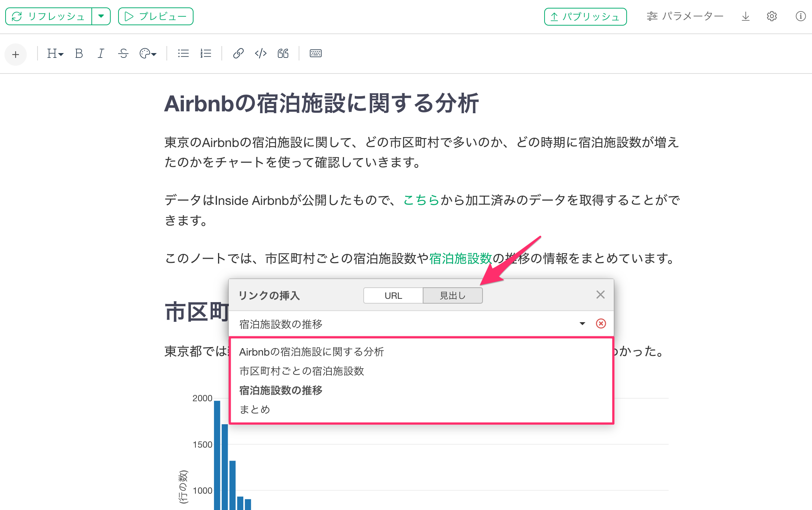
Task: Open the refresh options dropdown arrow
Action: coord(101,16)
